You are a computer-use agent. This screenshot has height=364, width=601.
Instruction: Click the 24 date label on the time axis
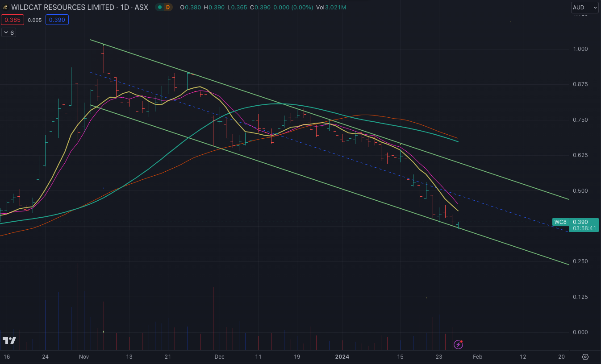pyautogui.click(x=45, y=357)
